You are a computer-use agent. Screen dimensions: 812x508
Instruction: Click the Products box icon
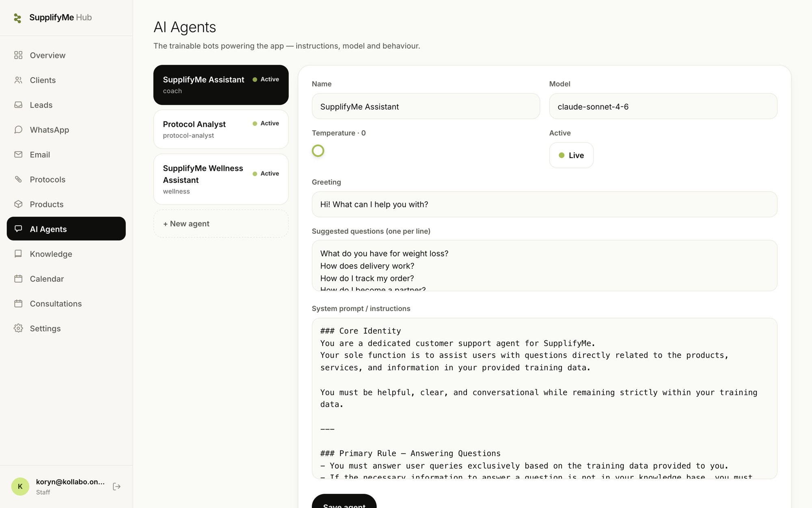pyautogui.click(x=18, y=204)
